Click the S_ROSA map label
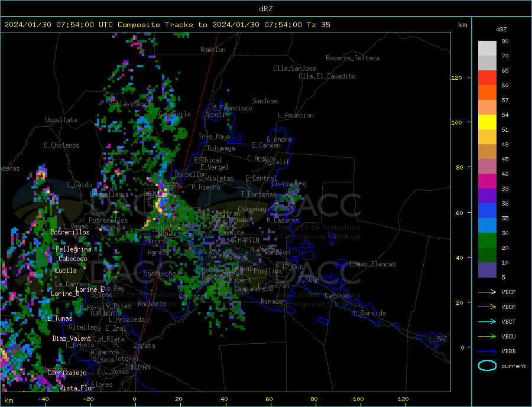 coord(309,279)
